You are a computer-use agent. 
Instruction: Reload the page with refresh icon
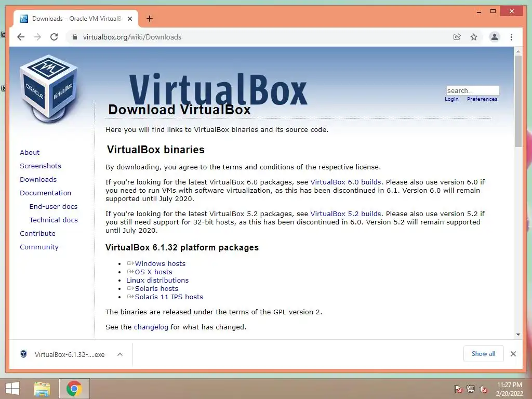(x=54, y=37)
